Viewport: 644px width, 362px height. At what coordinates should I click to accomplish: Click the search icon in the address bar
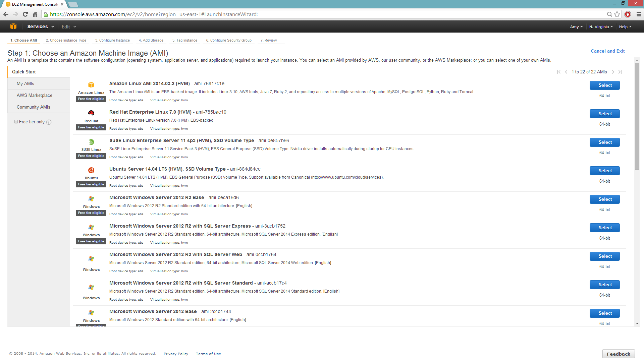[609, 14]
